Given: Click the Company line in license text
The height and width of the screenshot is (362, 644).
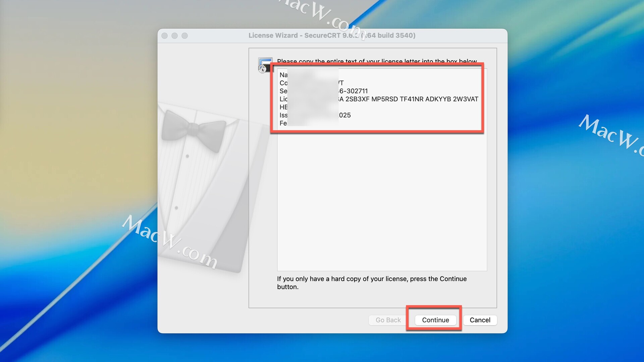Looking at the screenshot, I should (283, 83).
